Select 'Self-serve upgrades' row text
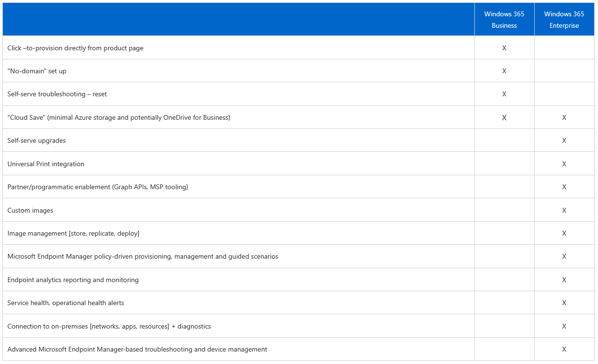Image resolution: width=598 pixels, height=364 pixels. pos(36,140)
